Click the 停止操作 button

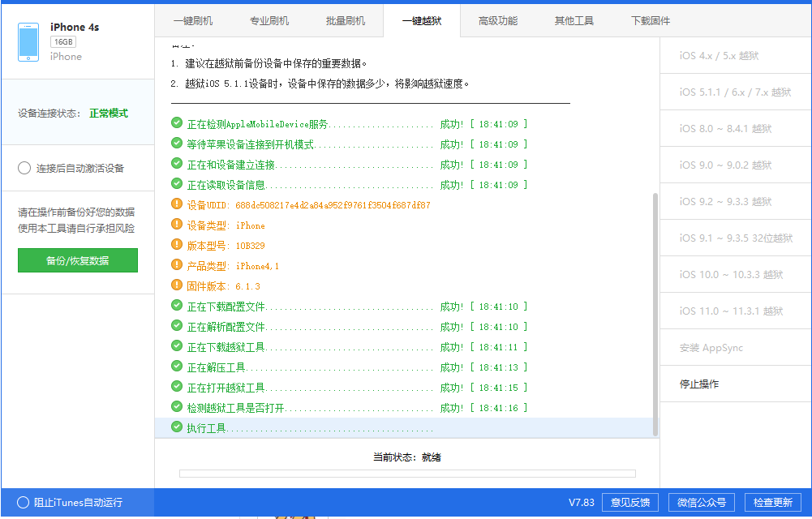pos(736,384)
